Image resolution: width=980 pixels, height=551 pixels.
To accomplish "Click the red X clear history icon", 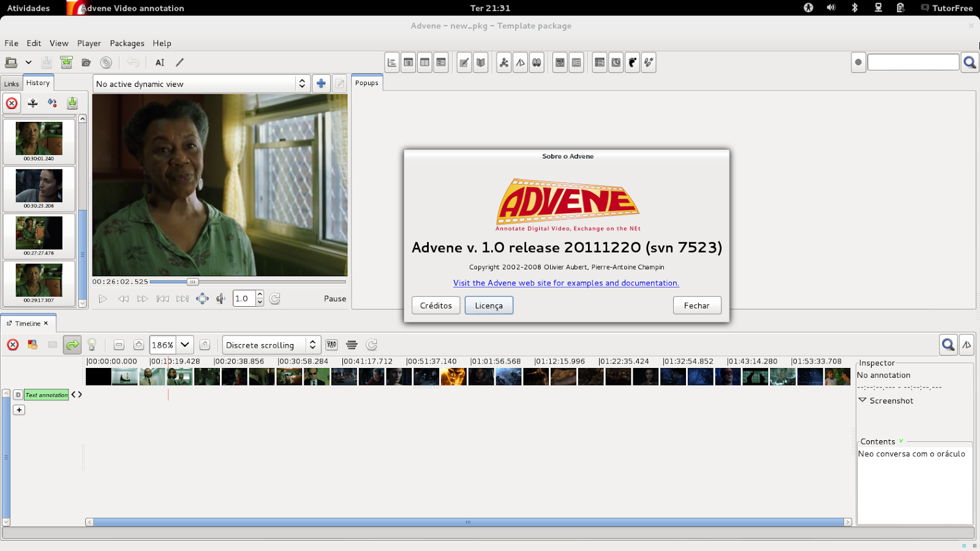I will coord(12,103).
